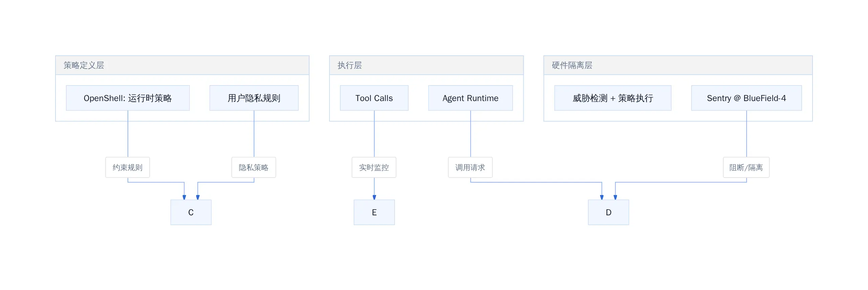
Task: Select the 威胁检测 + 策略执行 node
Action: (x=613, y=98)
